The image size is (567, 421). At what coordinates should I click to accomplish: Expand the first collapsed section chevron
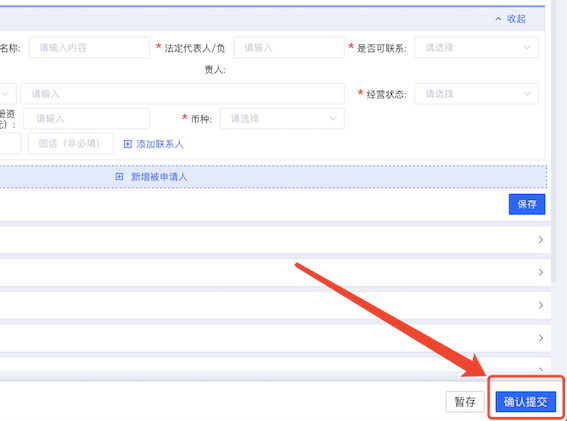pos(541,239)
